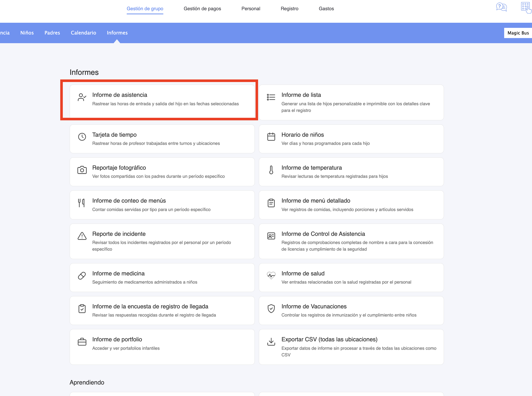Screen dimensions: 532x396
Task: Open Informe de la encuesta de registro title
Action: coord(150,306)
